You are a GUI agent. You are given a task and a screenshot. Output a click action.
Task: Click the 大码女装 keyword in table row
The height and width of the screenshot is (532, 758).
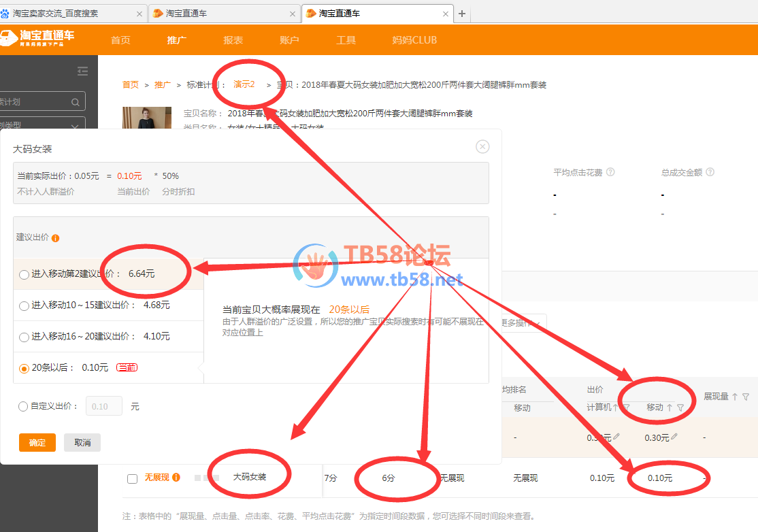click(x=250, y=477)
